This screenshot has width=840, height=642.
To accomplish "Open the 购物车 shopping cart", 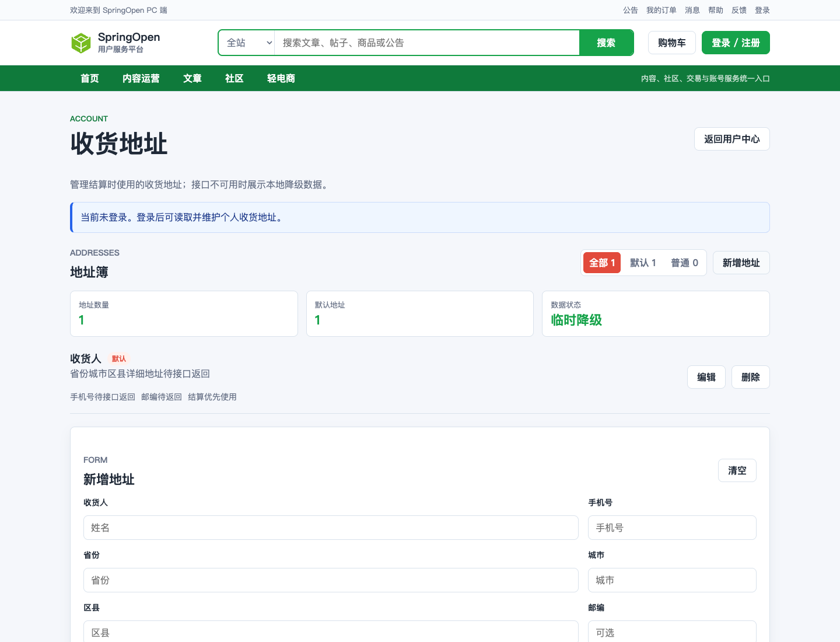I will pos(672,43).
